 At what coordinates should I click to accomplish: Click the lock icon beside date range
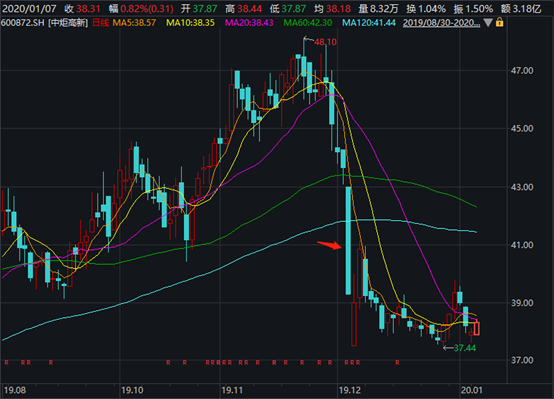point(499,23)
